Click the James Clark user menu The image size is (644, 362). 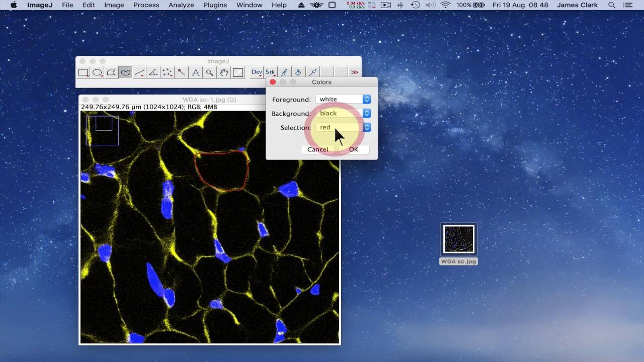(x=578, y=5)
